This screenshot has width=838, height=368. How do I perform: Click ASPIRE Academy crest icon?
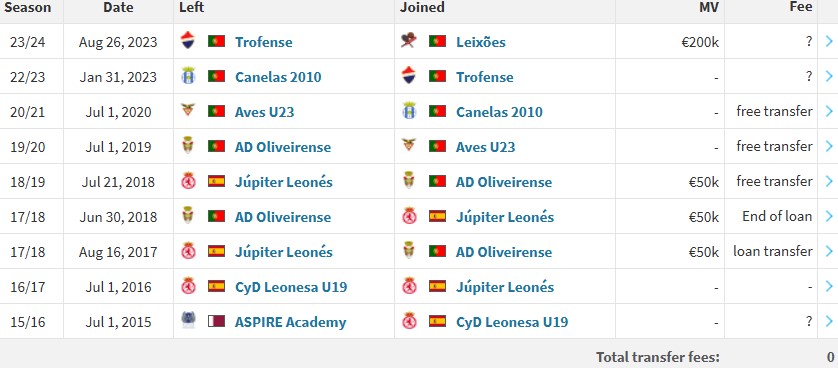click(x=188, y=320)
